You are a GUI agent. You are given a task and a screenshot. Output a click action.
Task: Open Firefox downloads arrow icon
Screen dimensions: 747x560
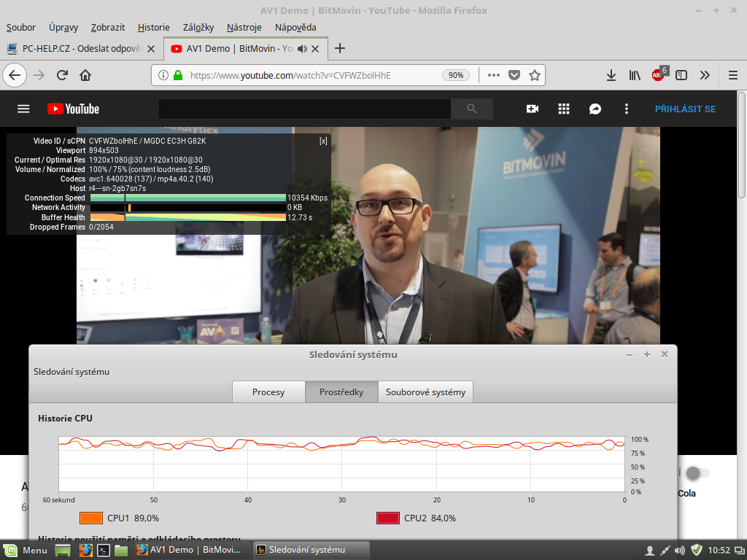point(611,75)
